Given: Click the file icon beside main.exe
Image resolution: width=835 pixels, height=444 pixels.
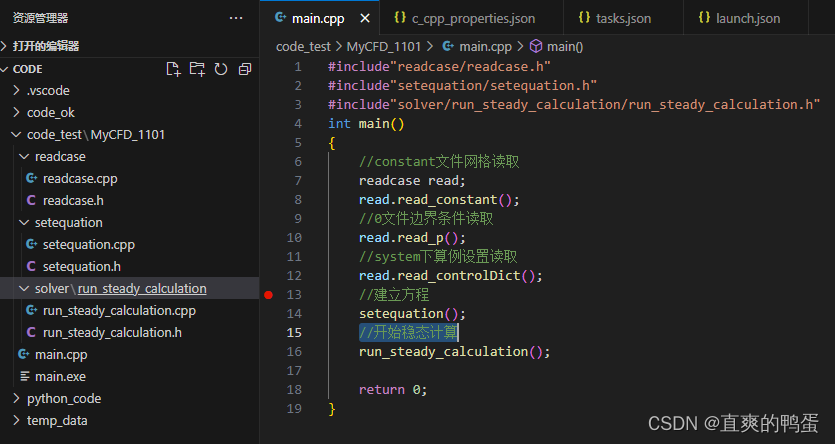Looking at the screenshot, I should [24, 377].
